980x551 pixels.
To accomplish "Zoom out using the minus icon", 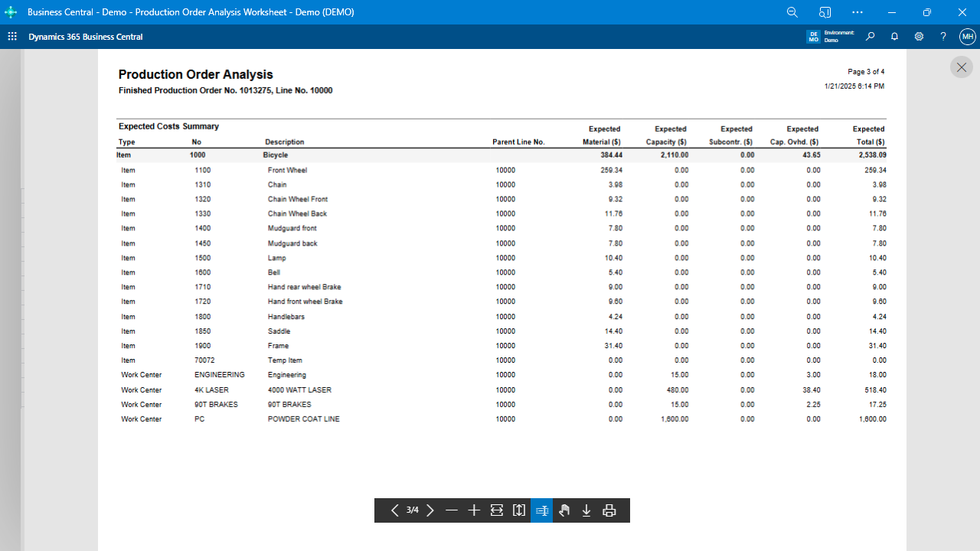I will tap(452, 510).
